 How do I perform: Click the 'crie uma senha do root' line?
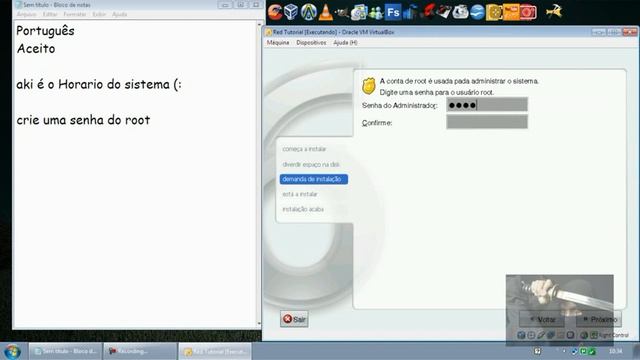coord(83,120)
